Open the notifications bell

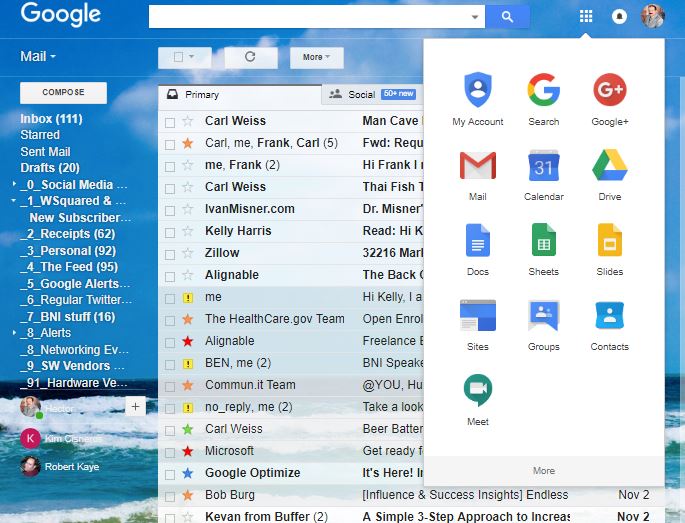(619, 17)
